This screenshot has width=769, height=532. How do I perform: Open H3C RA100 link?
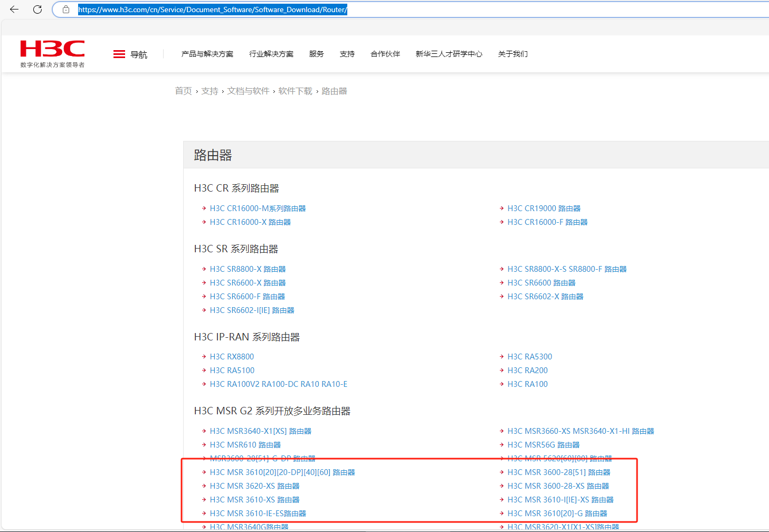pos(528,384)
